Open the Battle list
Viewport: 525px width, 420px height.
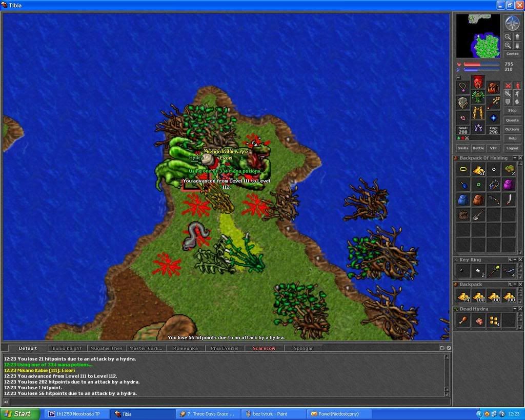click(x=478, y=148)
